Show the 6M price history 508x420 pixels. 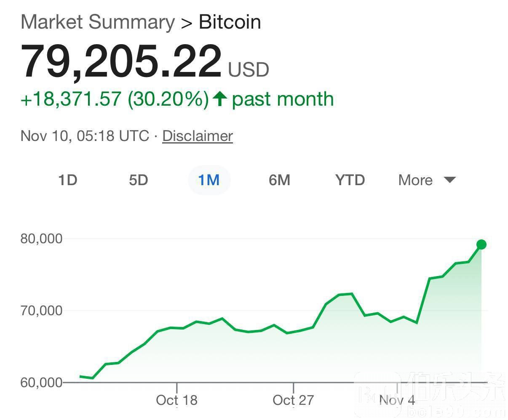pos(279,180)
